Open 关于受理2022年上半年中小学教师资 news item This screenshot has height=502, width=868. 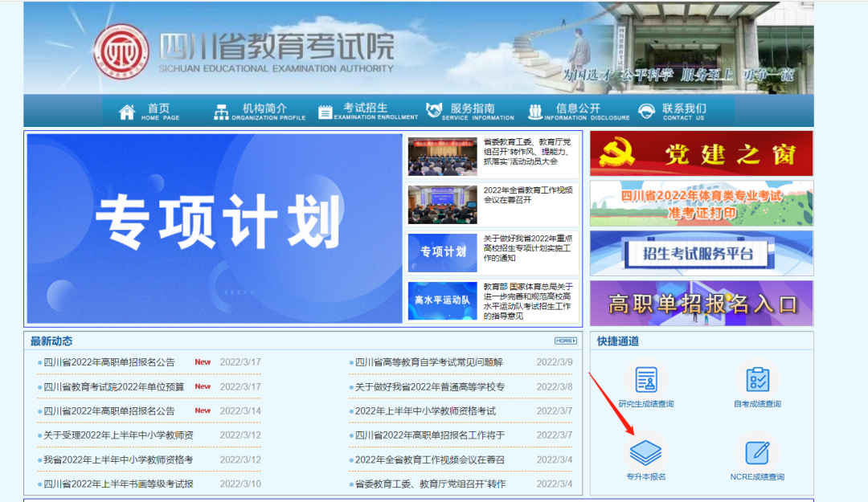point(118,435)
